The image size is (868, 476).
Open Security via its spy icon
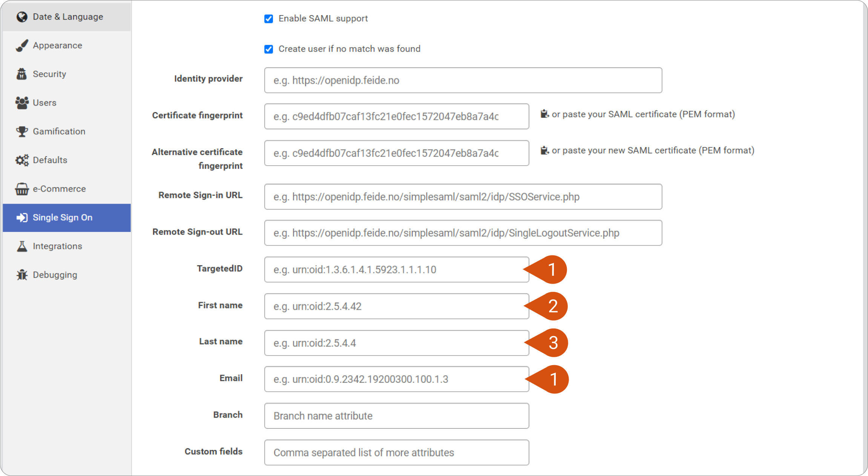coord(22,74)
